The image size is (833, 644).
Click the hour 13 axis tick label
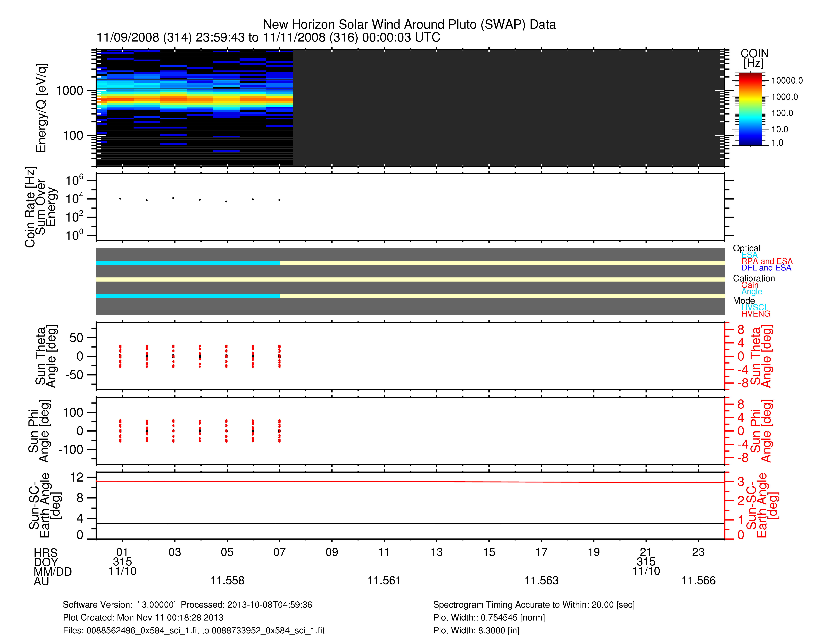click(x=436, y=552)
